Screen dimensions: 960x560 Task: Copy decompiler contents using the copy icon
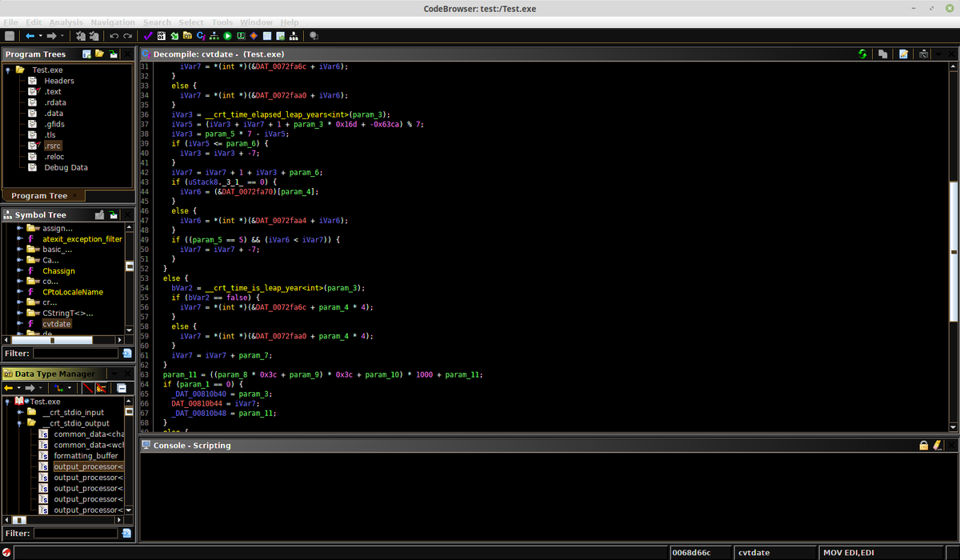click(x=882, y=54)
